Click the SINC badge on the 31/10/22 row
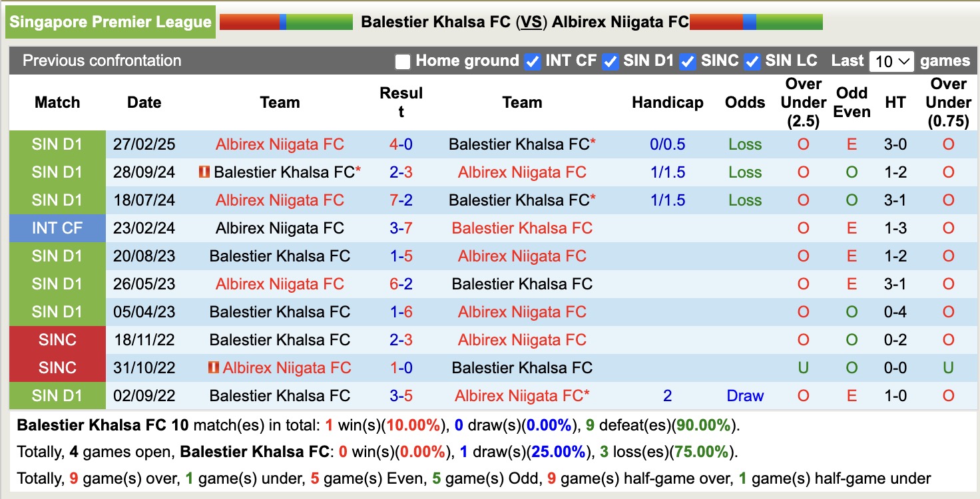This screenshot has height=499, width=980. [x=57, y=367]
